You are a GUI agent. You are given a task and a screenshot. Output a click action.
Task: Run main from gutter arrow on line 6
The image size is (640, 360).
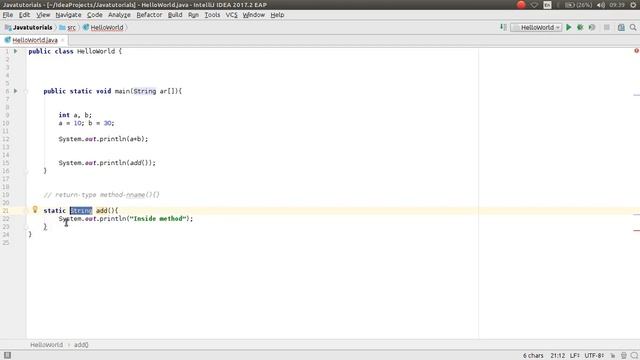(16, 91)
